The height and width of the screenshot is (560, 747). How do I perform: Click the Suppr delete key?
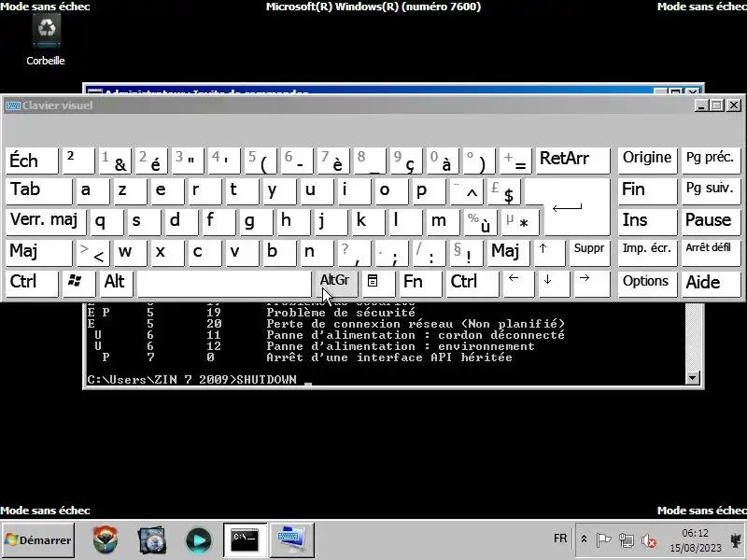coord(590,252)
